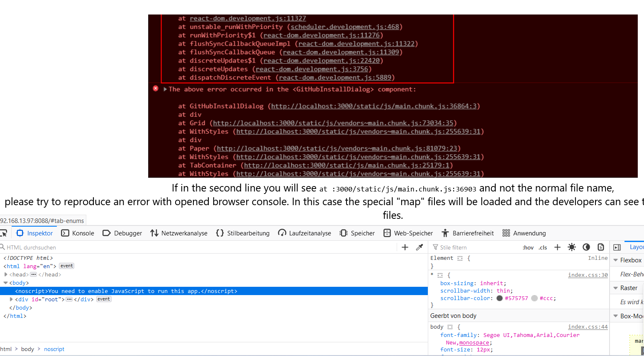This screenshot has height=356, width=644.
Task: Toggle the :hov pseudo-class panel
Action: pyautogui.click(x=528, y=247)
